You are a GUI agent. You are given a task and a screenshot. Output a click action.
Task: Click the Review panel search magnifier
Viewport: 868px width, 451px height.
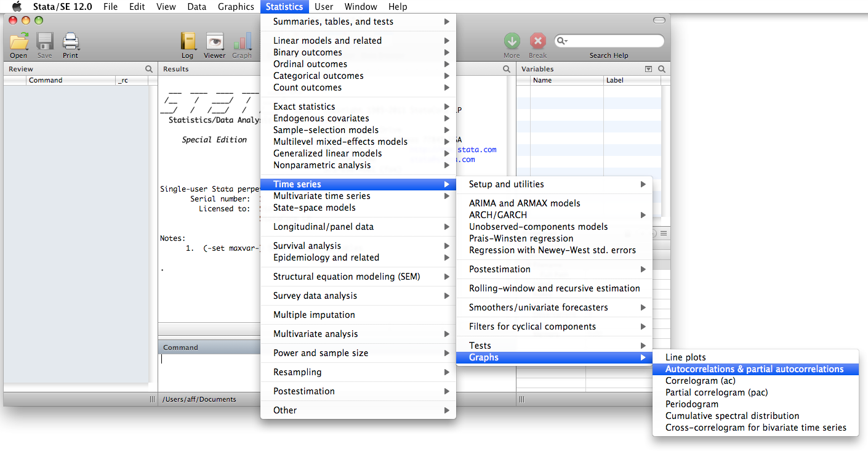pos(149,69)
